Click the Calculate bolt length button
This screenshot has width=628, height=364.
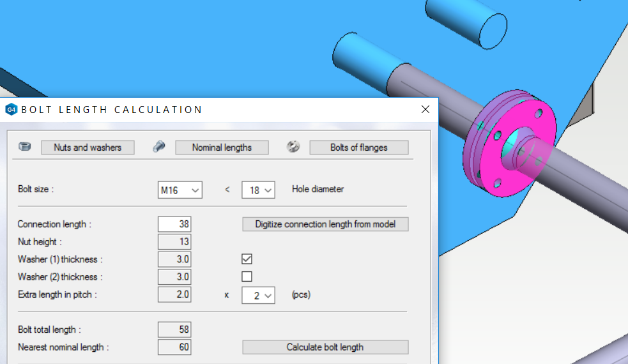(325, 347)
